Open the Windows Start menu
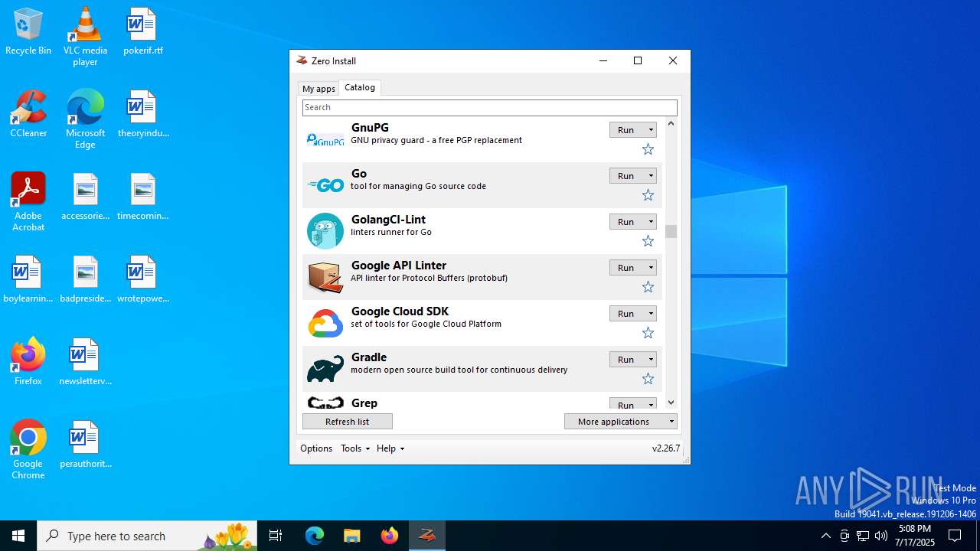Viewport: 980px width, 551px height. 18,536
